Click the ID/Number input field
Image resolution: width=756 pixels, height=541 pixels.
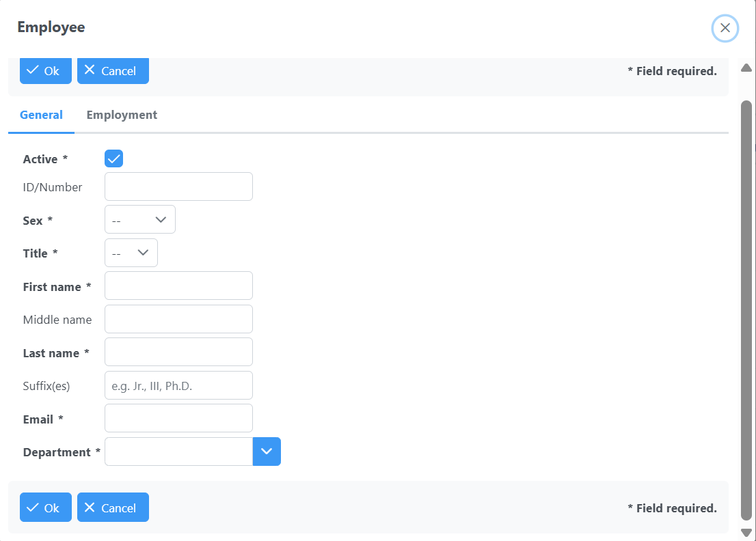coord(178,186)
